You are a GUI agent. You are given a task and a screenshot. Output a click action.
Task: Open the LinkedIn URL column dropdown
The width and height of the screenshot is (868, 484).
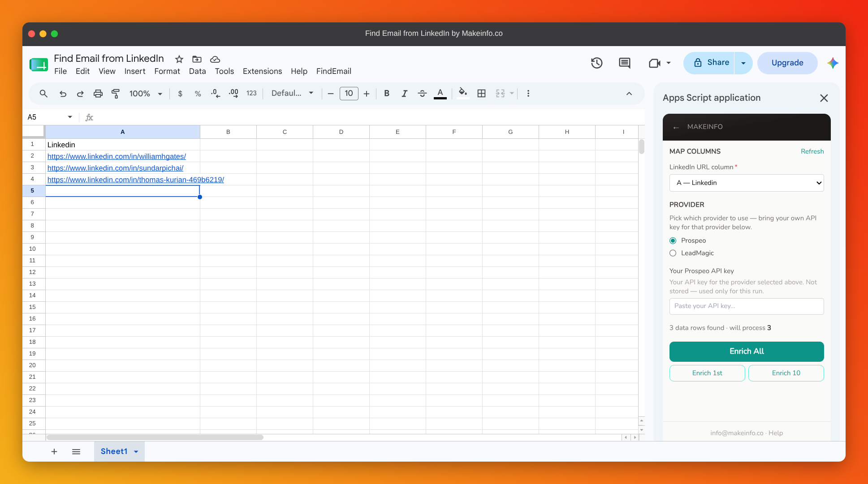point(747,183)
